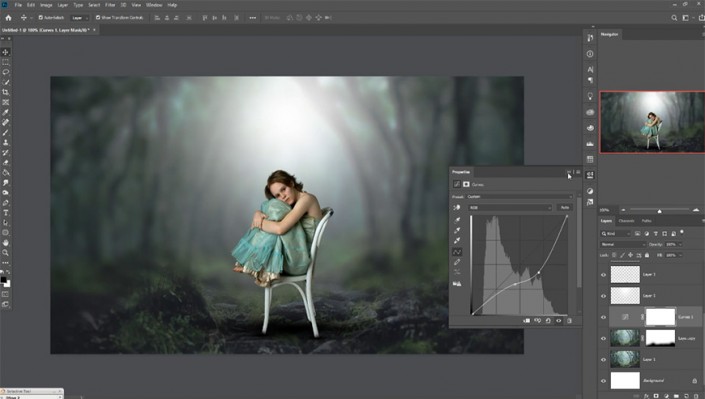Screen dimensions: 705x399
Task: Toggle the Auto-Select checkbox
Action: 40,18
